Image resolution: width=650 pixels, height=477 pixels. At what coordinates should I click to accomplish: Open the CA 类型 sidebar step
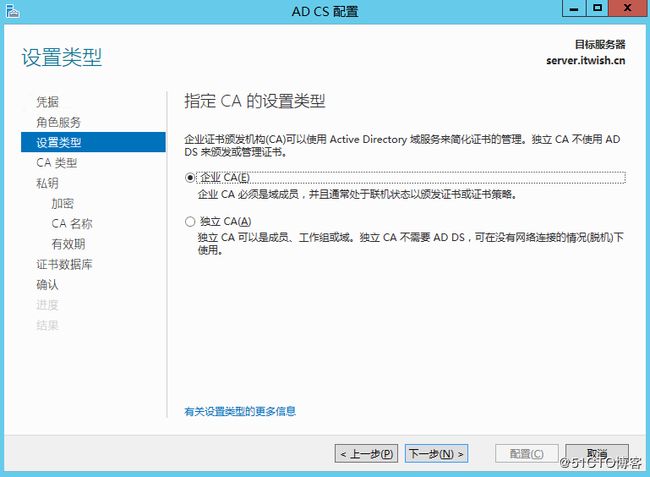coord(56,162)
